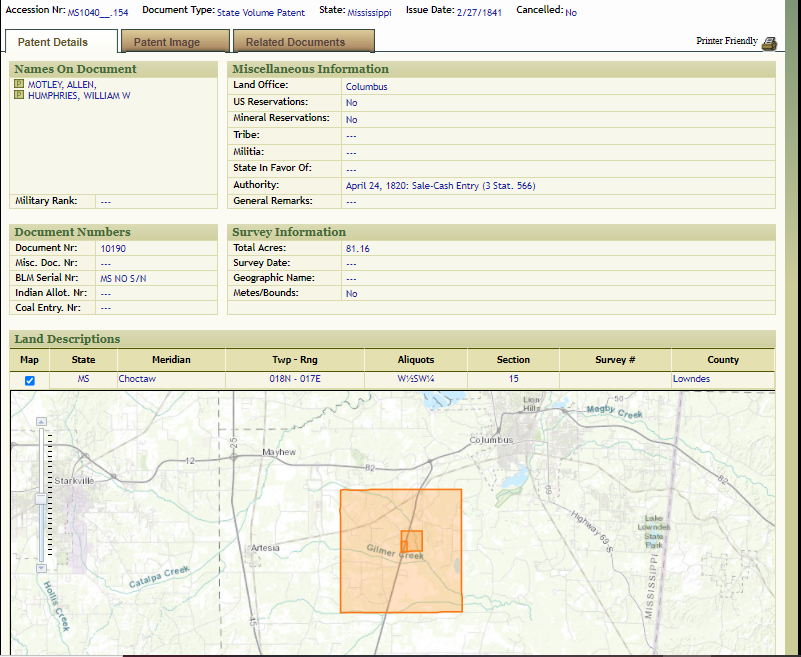Click the patentee icon beside HUMPHRIES, WILLIAM W
Image resolution: width=801 pixels, height=657 pixels.
[x=19, y=96]
